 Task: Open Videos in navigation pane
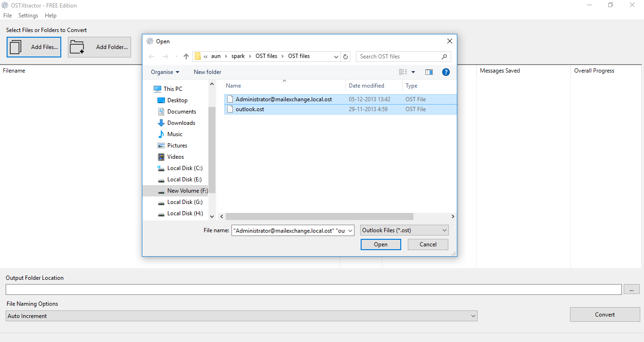pyautogui.click(x=175, y=157)
